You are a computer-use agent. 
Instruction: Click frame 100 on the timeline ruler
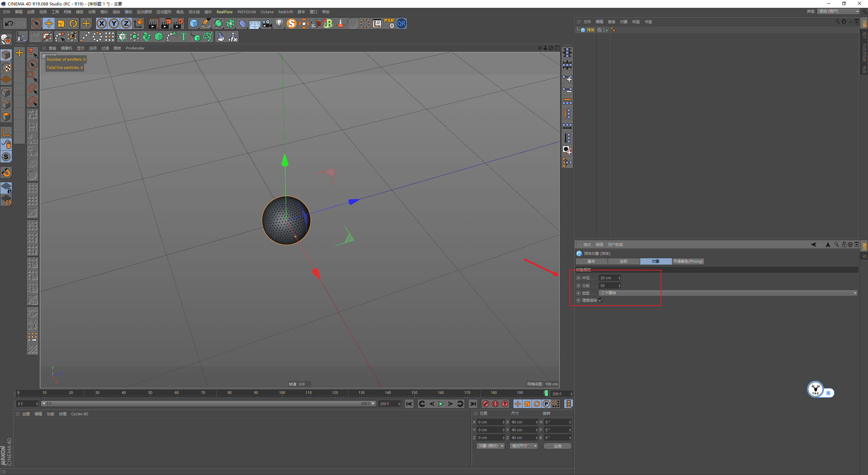(282, 393)
